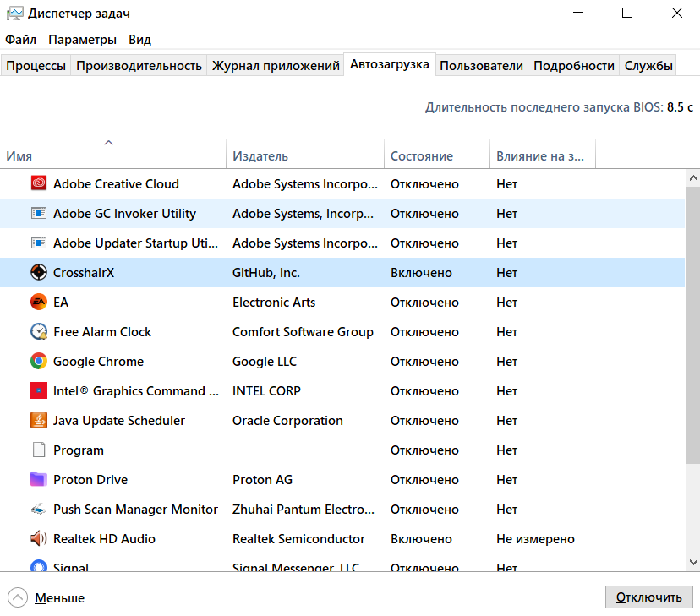Viewport: 700px width, 616px height.
Task: Select the Intel® Graphics Command name
Action: 136,391
